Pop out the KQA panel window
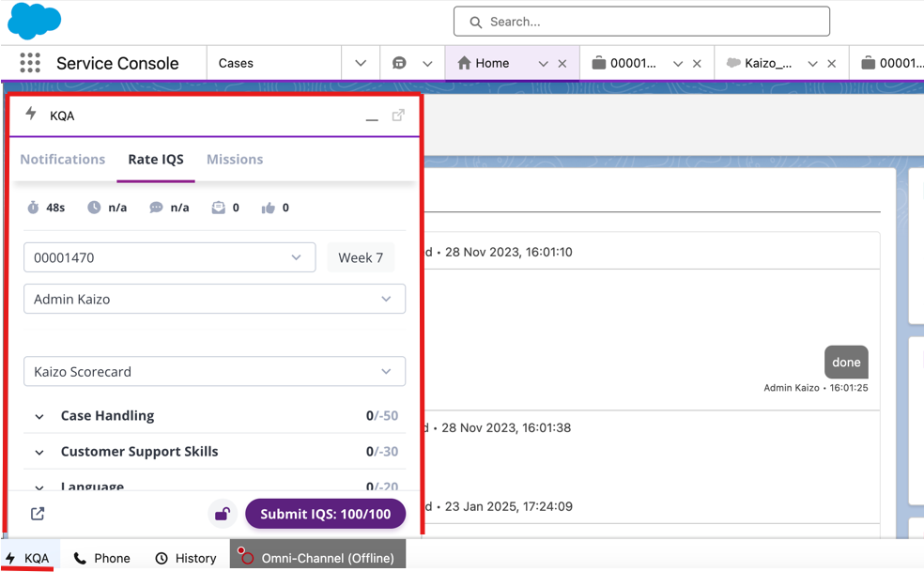 click(398, 116)
